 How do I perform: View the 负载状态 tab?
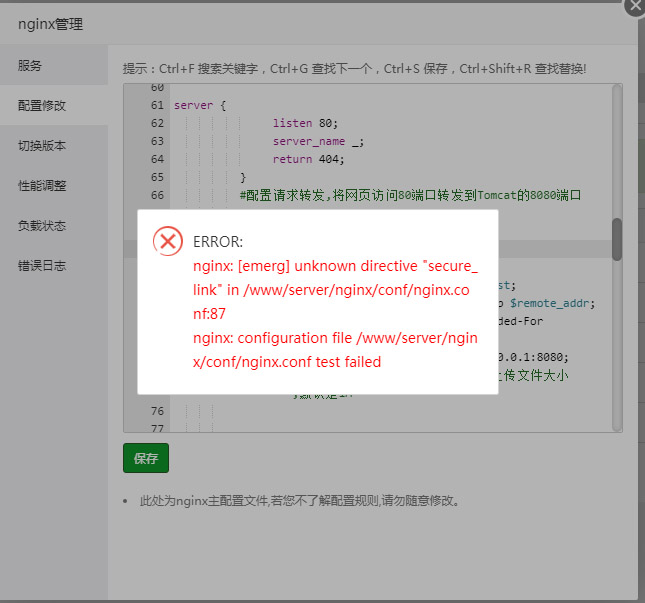[x=42, y=226]
